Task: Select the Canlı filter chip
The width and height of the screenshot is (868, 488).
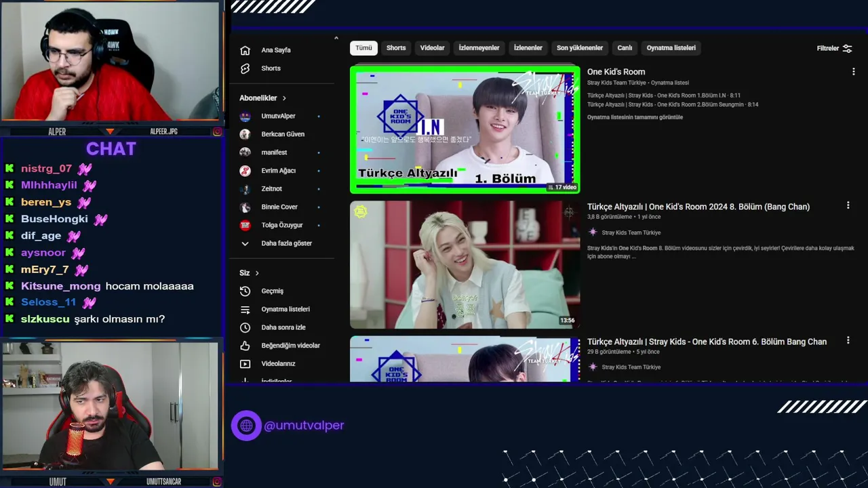Action: pyautogui.click(x=625, y=48)
